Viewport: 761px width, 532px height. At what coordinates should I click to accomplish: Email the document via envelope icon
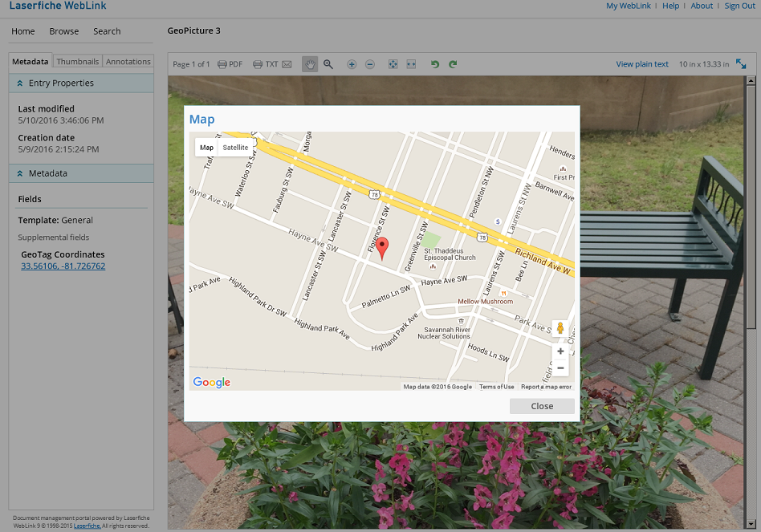pos(287,64)
